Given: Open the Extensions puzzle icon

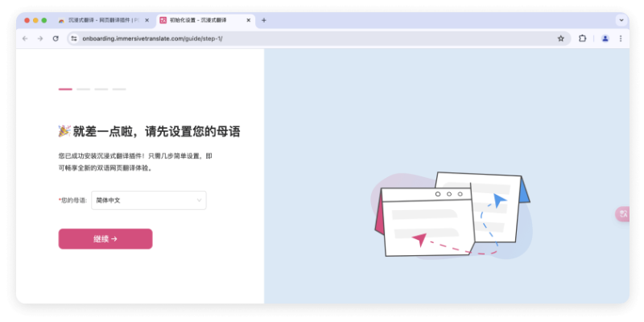Looking at the screenshot, I should click(x=582, y=39).
